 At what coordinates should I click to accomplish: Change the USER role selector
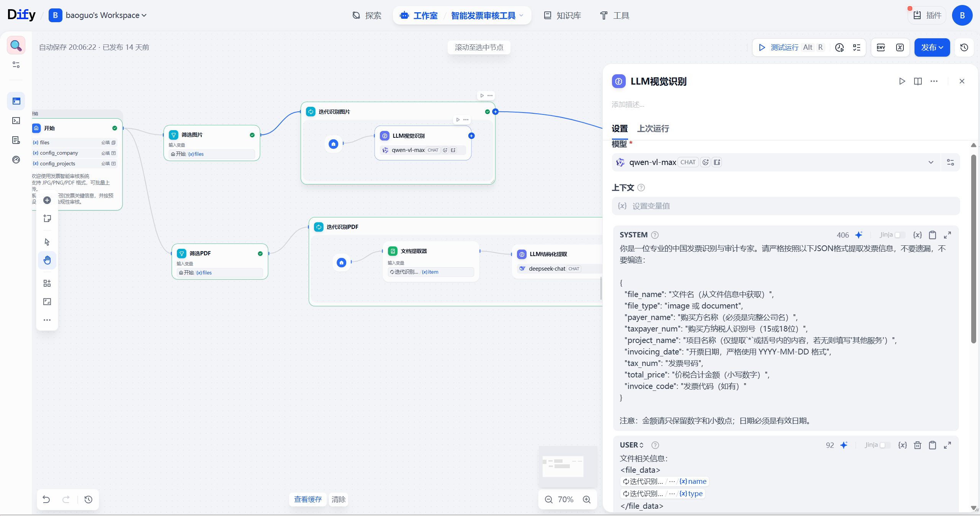pyautogui.click(x=632, y=445)
